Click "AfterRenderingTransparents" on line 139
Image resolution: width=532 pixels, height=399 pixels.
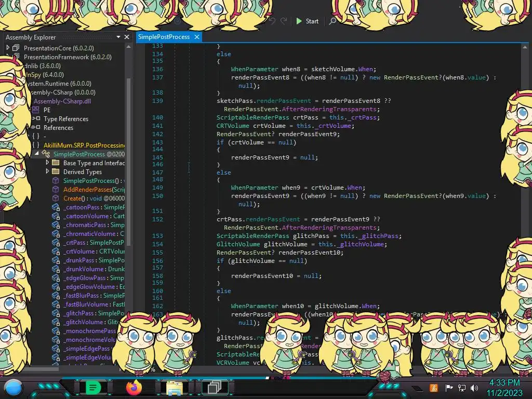coord(329,109)
